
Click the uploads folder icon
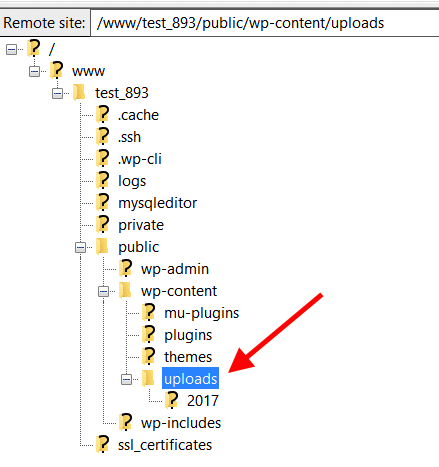pyautogui.click(x=148, y=378)
